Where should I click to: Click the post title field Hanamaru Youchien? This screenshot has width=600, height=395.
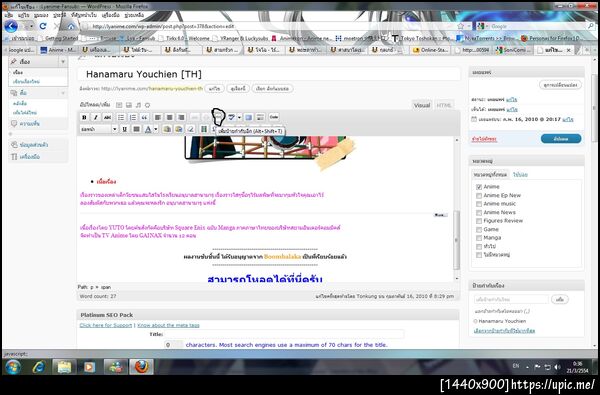coord(268,74)
